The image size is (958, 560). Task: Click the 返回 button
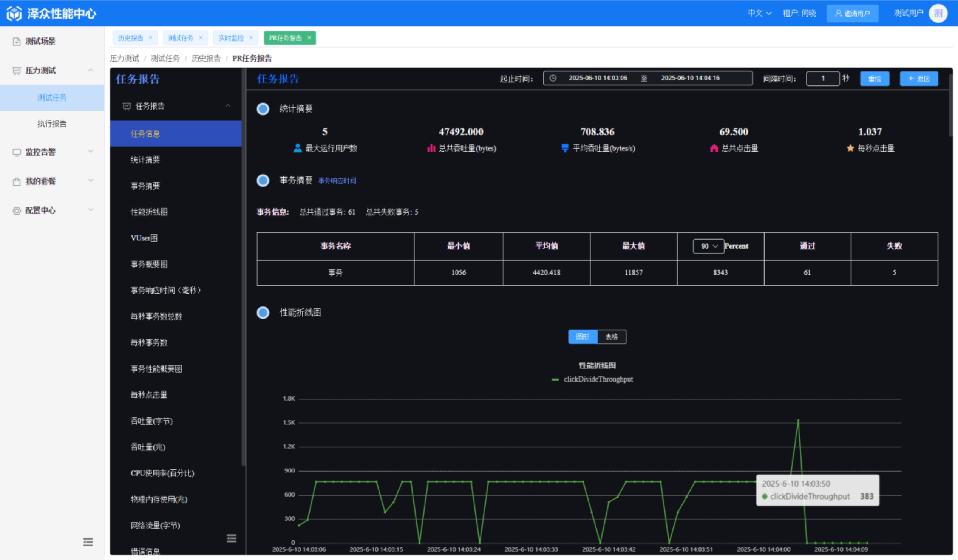click(x=919, y=79)
